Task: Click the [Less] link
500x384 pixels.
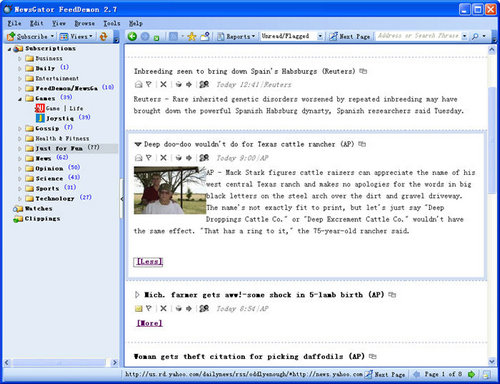Action: tap(148, 262)
